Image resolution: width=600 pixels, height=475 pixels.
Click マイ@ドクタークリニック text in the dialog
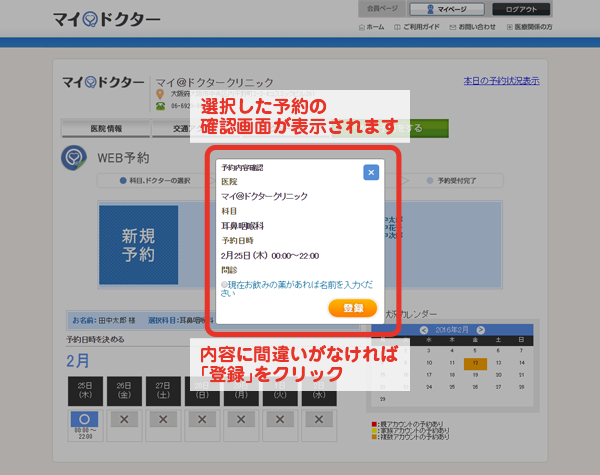(264, 196)
